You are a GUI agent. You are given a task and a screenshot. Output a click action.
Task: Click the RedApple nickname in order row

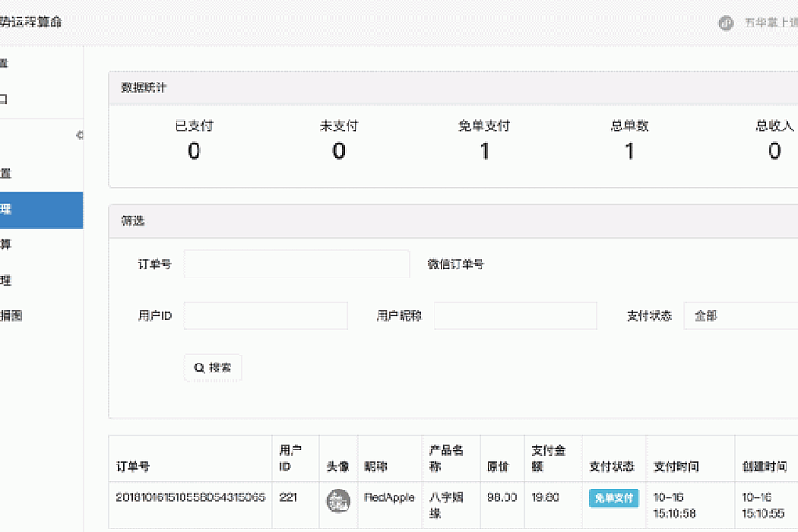(389, 497)
